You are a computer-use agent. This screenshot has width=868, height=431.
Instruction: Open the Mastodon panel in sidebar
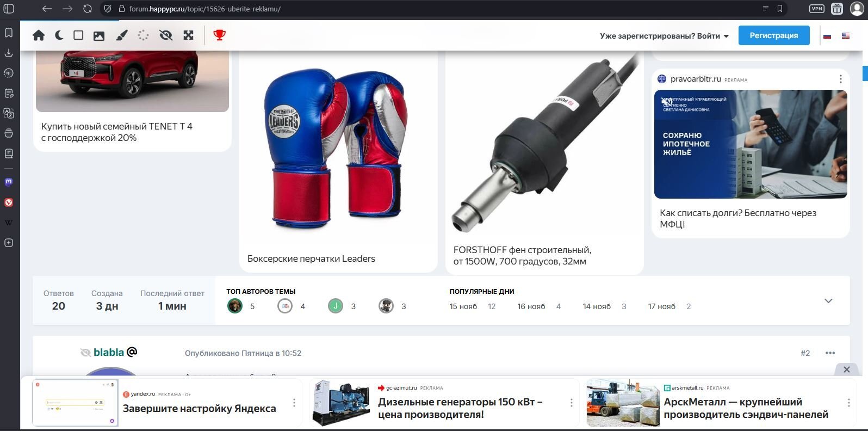pos(9,182)
